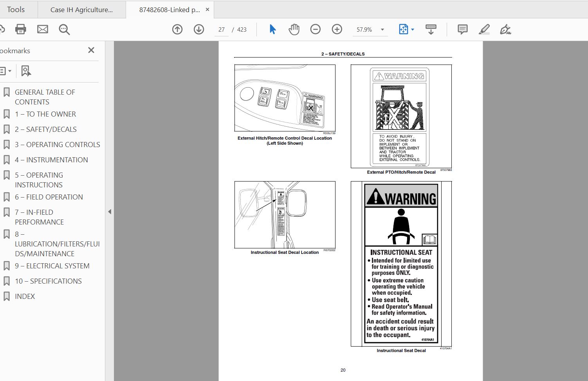
Task: Activate the arrow selection tool
Action: coord(273,29)
